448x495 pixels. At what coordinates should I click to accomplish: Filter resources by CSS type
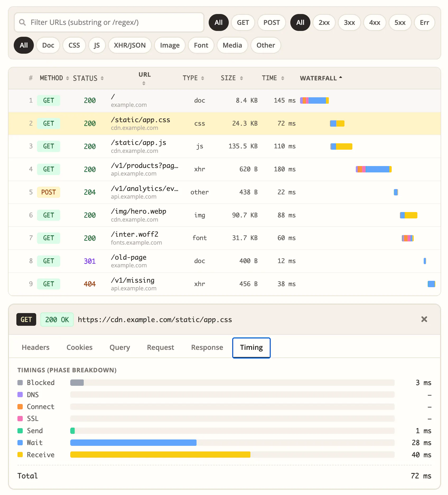pos(74,45)
